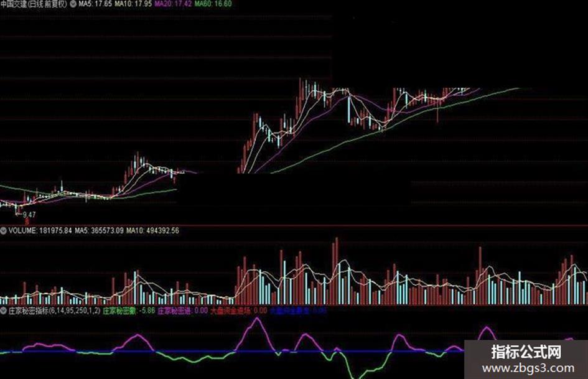
Task: Click the 9.47 low price marker
Action: [x=29, y=215]
